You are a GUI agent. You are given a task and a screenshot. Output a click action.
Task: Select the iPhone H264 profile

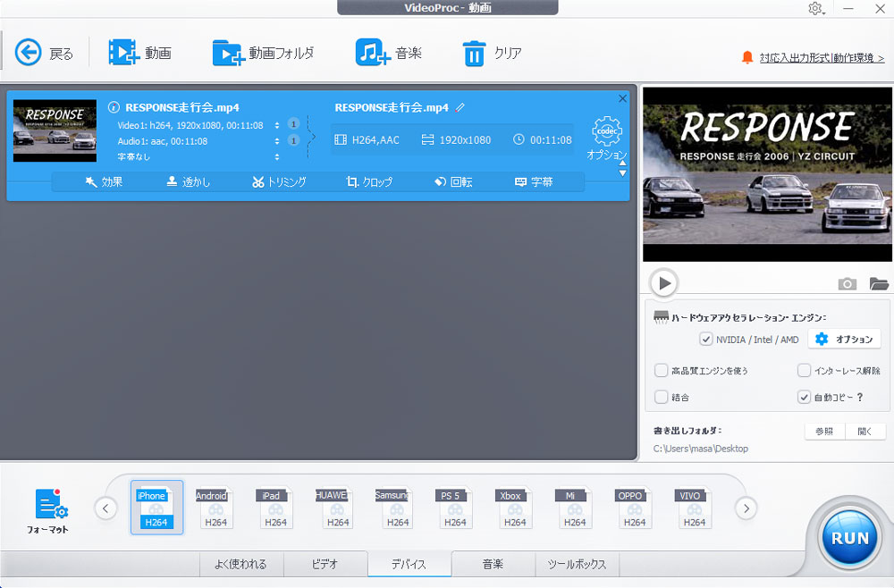pos(156,507)
